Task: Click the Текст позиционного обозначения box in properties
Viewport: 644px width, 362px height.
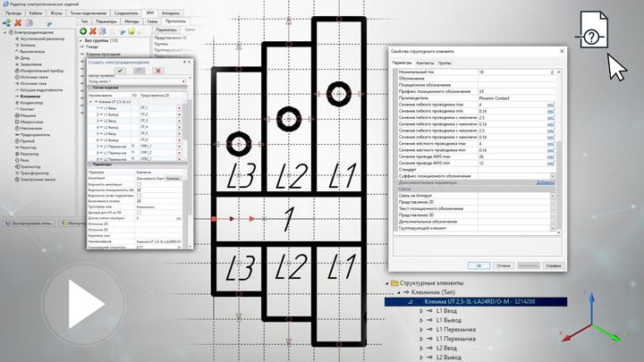Action: (x=553, y=209)
